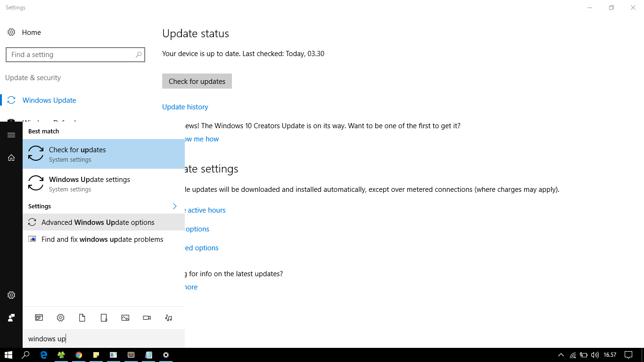Click the Cortana search box with 'windows up'

click(104, 338)
